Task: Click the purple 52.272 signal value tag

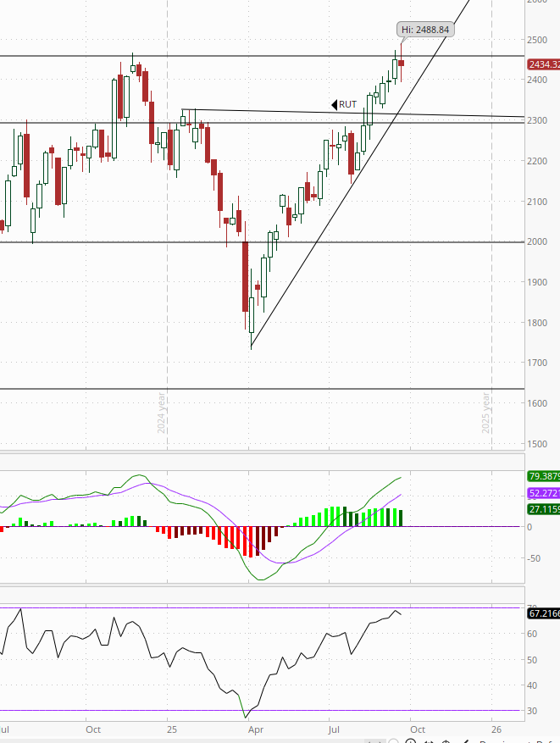Action: tap(543, 493)
